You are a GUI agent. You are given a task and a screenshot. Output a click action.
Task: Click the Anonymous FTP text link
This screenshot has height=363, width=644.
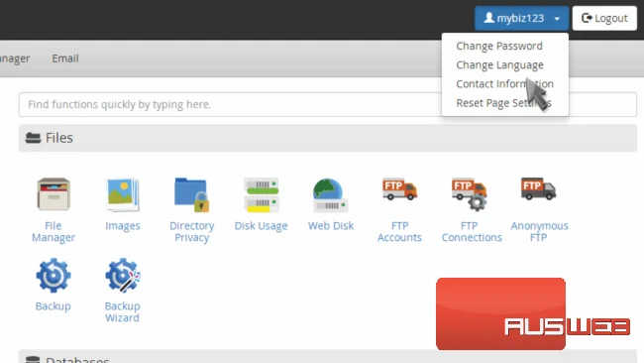click(x=539, y=231)
